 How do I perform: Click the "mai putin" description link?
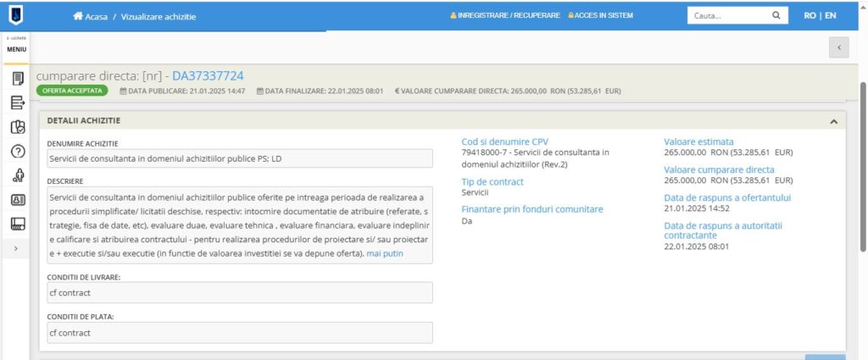tap(385, 254)
